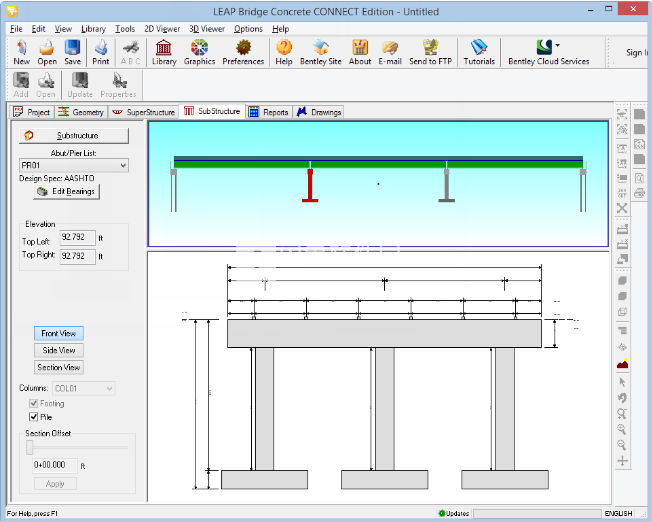Screen dimensions: 652x522
Task: Open the File menu
Action: 16,29
